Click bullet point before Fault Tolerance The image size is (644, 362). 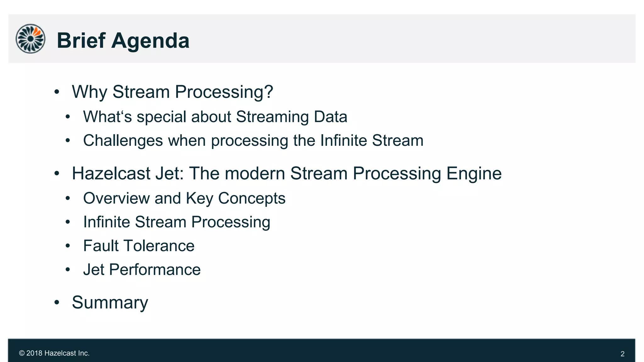(68, 246)
